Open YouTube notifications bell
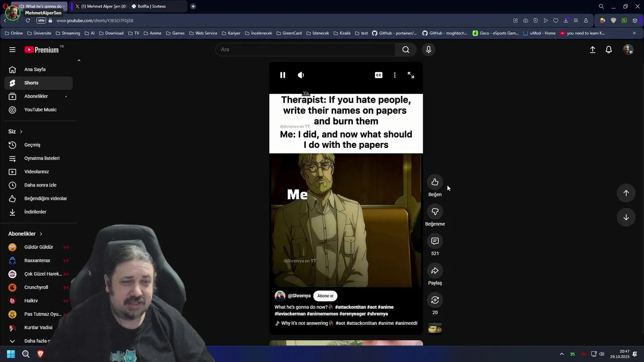This screenshot has height=362, width=644. (609, 49)
